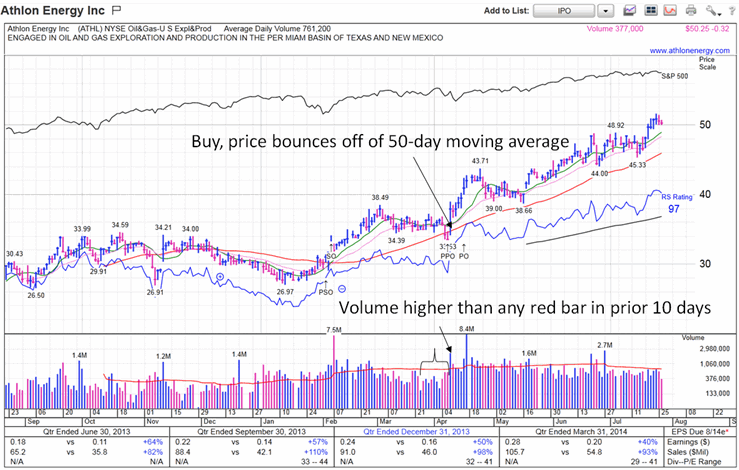
Task: Click the Qtr Ended March 31, 2014 header
Action: [x=581, y=431]
